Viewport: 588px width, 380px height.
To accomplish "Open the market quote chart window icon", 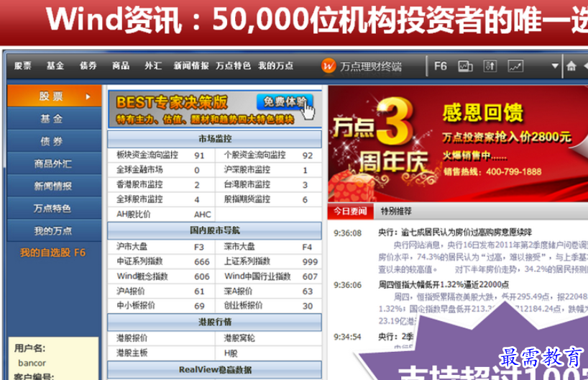I will click(x=465, y=66).
